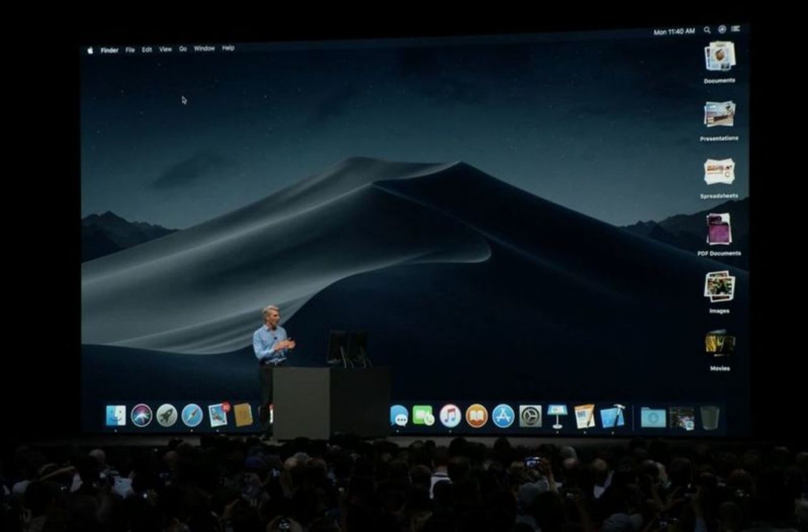Image resolution: width=808 pixels, height=532 pixels.
Task: Open iTunes music note icon in Dock
Action: click(450, 416)
